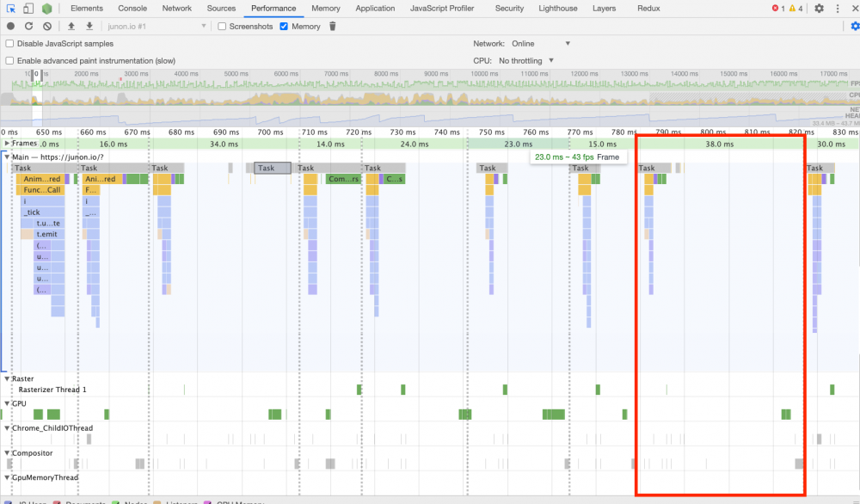Check Disable JavaScript samples

click(9, 43)
